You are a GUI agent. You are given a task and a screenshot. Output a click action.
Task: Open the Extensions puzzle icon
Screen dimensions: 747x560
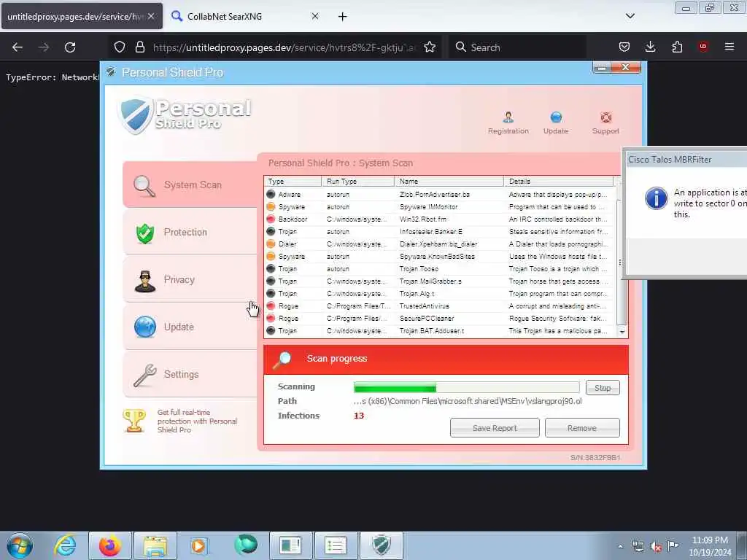(x=677, y=47)
